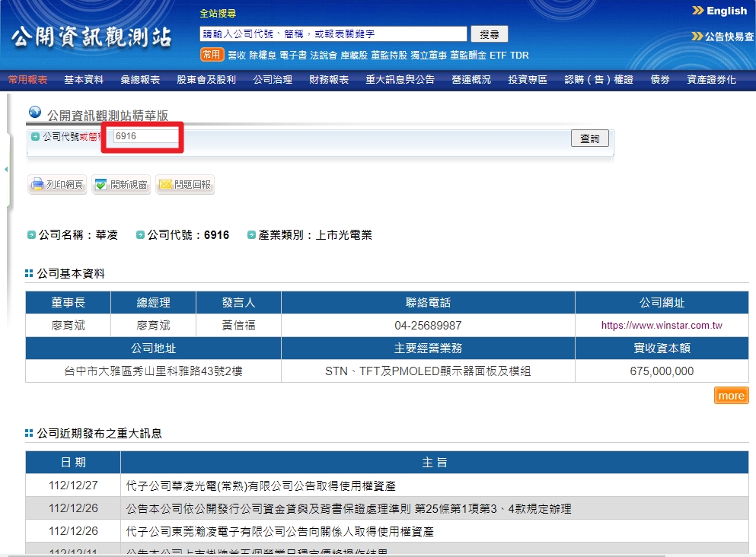Click the 搜尋 button
This screenshot has height=557, width=756.
[x=490, y=34]
